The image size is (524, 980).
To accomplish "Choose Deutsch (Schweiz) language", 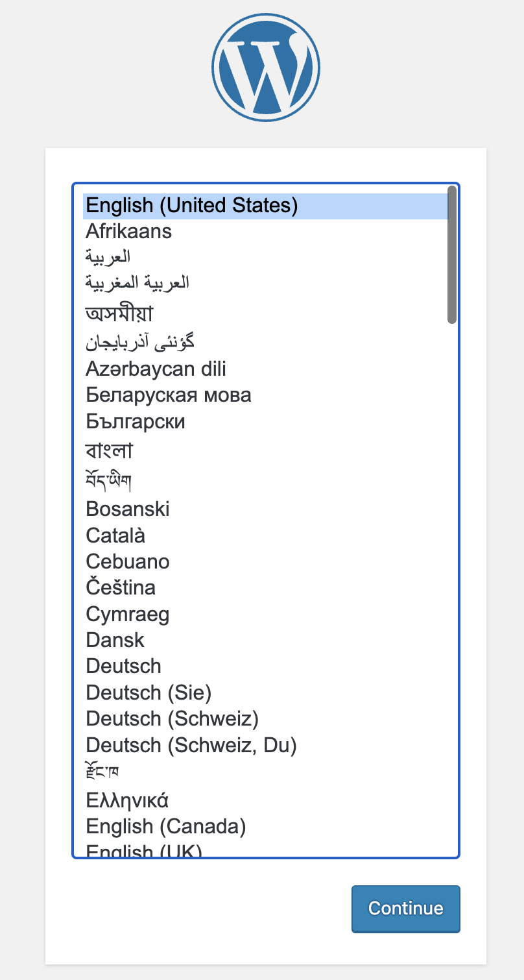I will [x=173, y=719].
